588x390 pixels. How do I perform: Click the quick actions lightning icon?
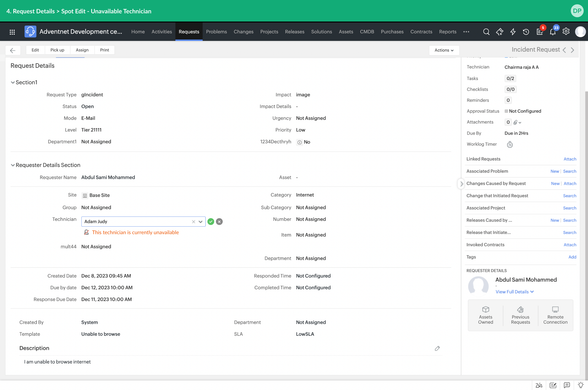[x=513, y=32]
